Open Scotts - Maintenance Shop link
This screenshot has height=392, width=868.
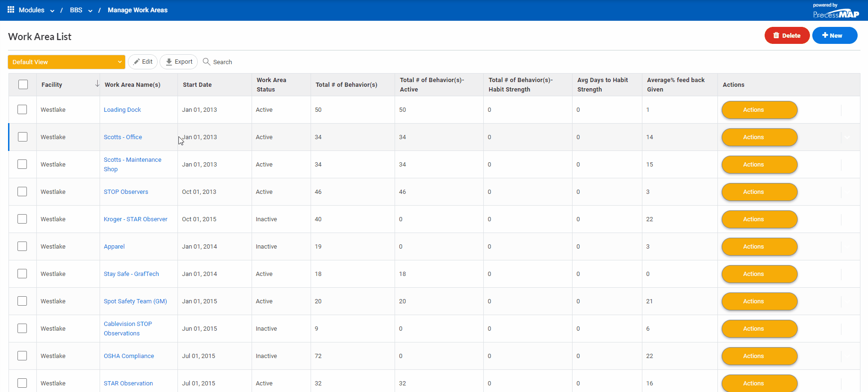click(x=133, y=165)
